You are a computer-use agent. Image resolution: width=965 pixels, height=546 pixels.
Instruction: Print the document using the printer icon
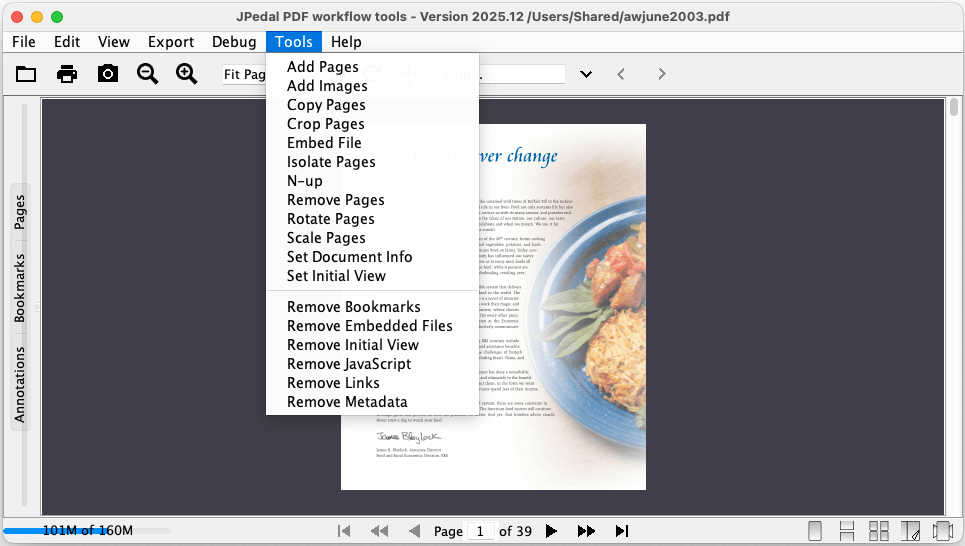(x=67, y=74)
